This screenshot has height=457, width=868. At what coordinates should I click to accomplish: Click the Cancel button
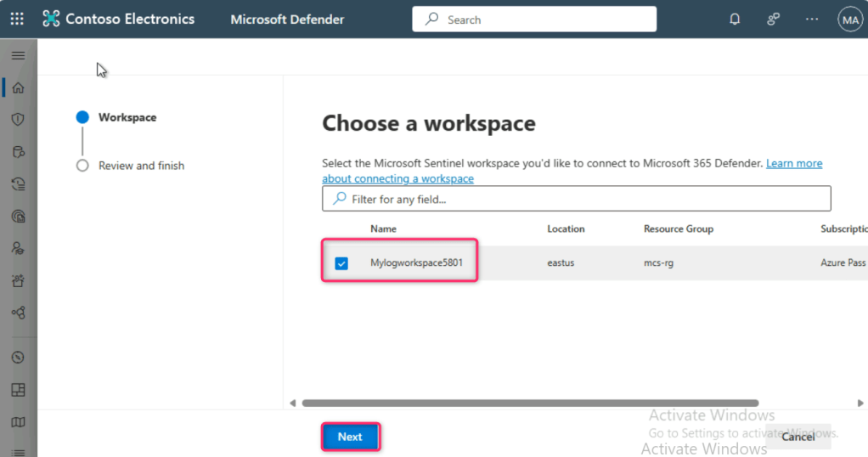point(798,437)
